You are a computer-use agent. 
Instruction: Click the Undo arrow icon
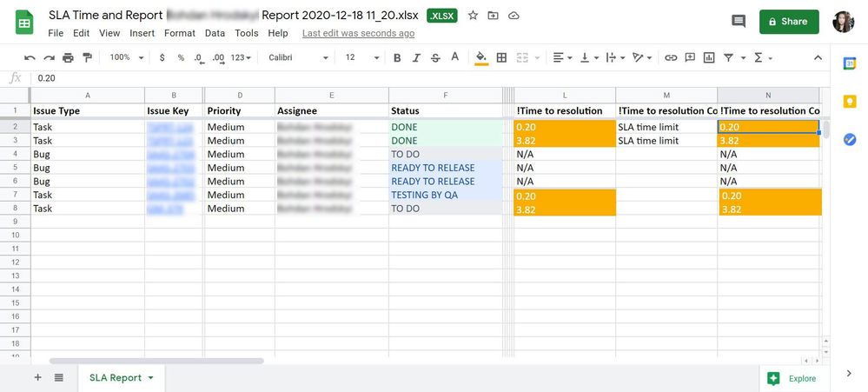(x=30, y=57)
